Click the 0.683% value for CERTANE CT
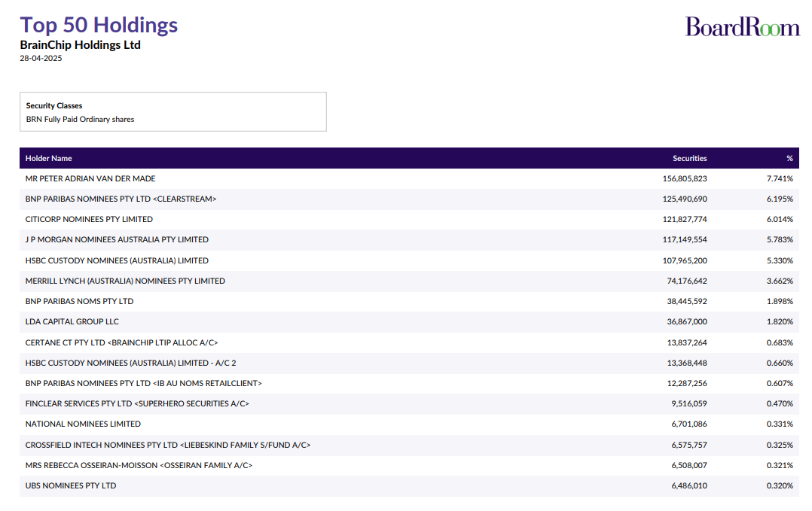Screen dimensions: 812x511 tap(780, 342)
